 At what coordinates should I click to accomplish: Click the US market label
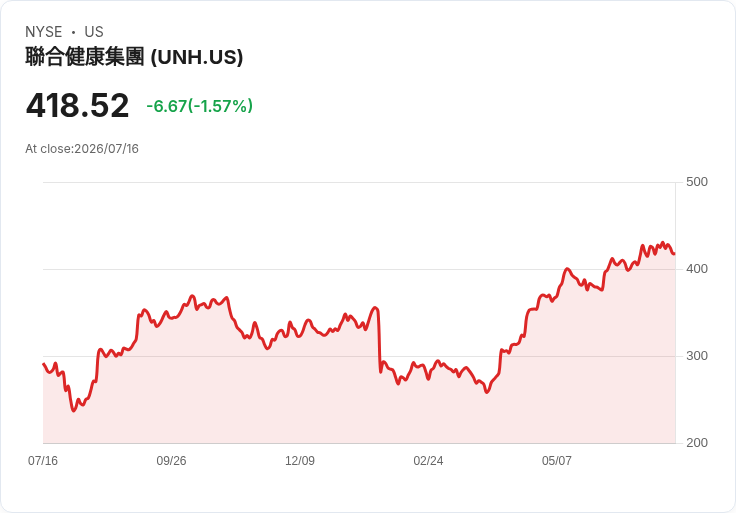[94, 32]
